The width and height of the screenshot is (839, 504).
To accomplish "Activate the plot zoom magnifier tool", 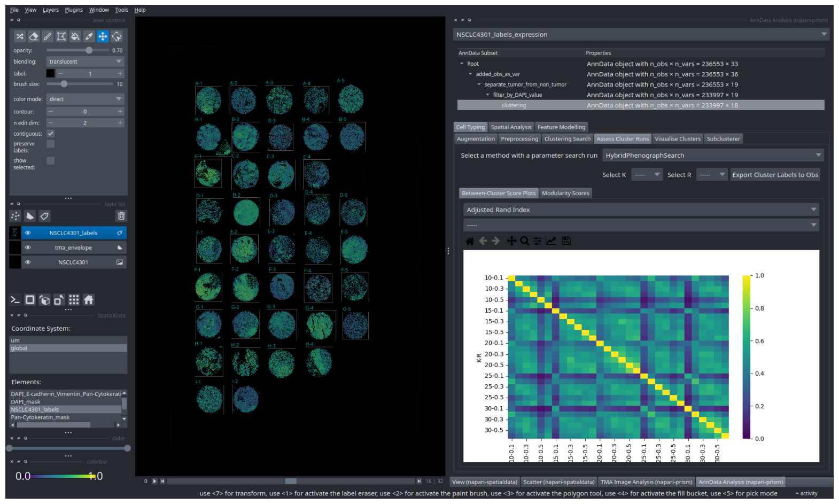I will pos(525,241).
